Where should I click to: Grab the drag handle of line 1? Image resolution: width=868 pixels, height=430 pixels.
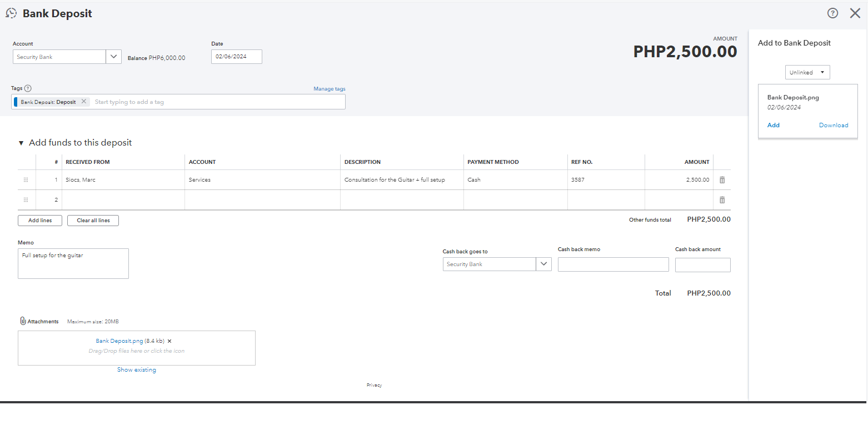tap(26, 180)
